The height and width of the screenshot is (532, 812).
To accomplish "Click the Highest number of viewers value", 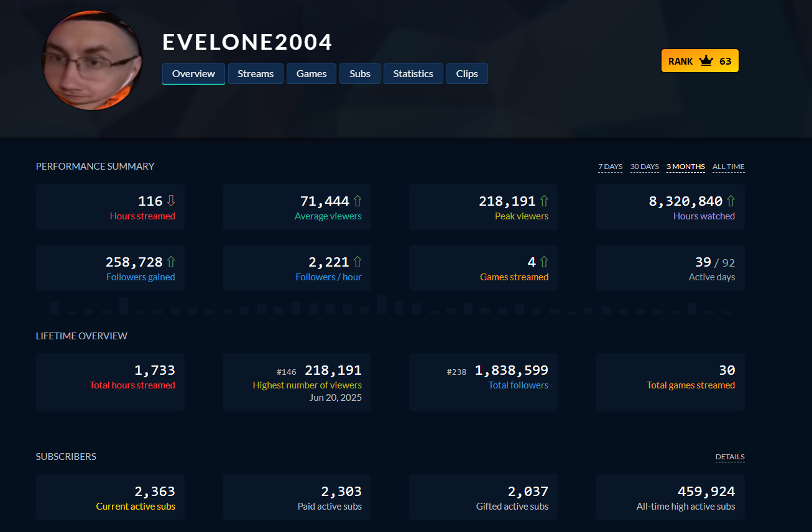I will 333,370.
